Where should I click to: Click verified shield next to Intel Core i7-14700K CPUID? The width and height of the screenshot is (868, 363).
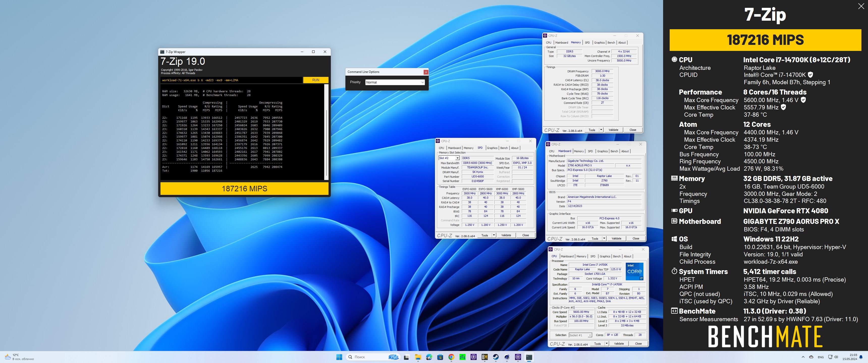point(810,75)
